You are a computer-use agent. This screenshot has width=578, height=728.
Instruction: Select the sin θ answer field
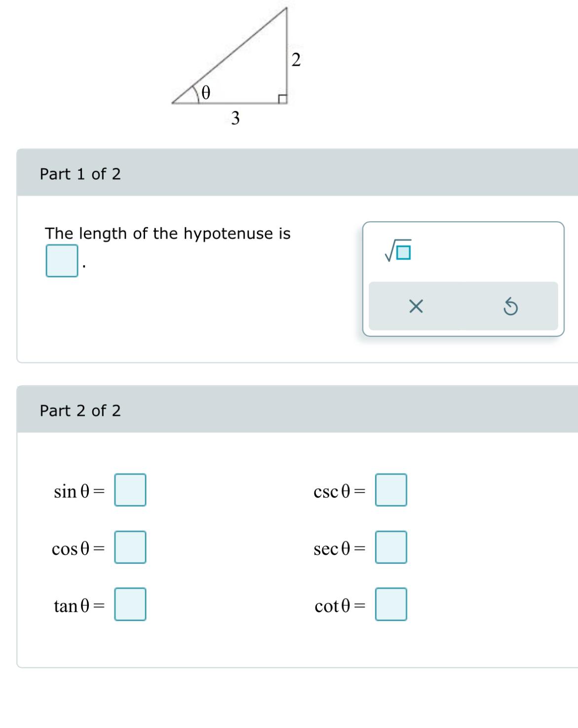coord(131,490)
